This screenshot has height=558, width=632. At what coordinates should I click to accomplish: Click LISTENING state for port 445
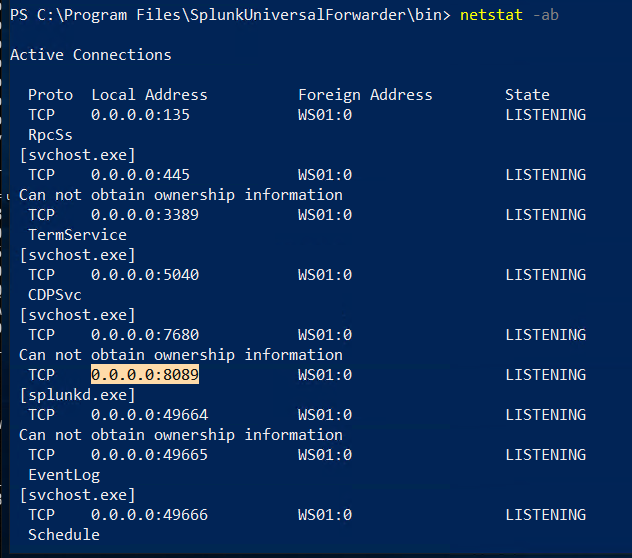coord(545,175)
